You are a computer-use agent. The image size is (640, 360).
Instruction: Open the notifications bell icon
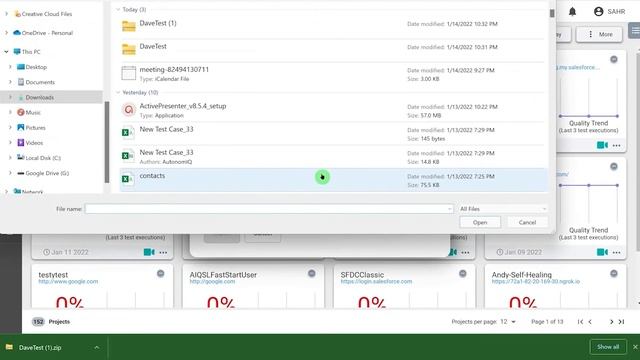click(572, 11)
